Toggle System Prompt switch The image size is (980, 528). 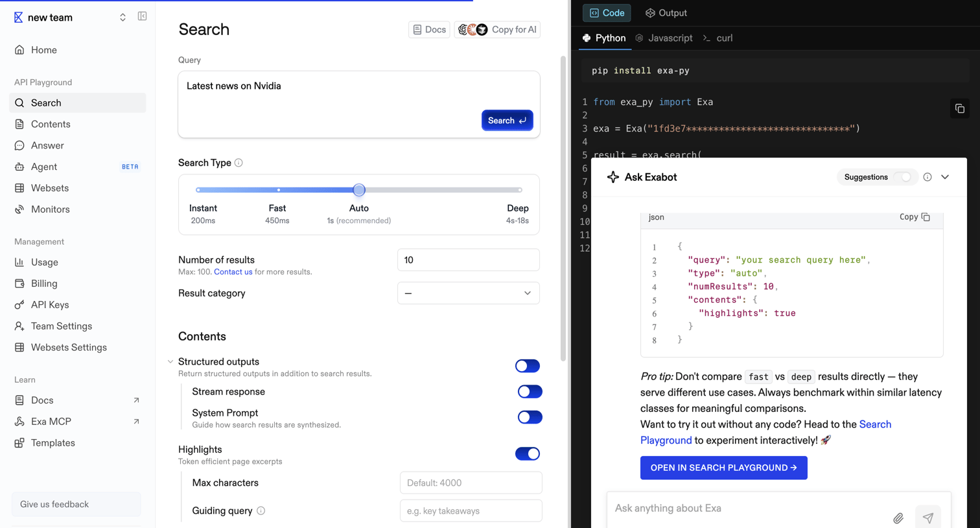[530, 417]
